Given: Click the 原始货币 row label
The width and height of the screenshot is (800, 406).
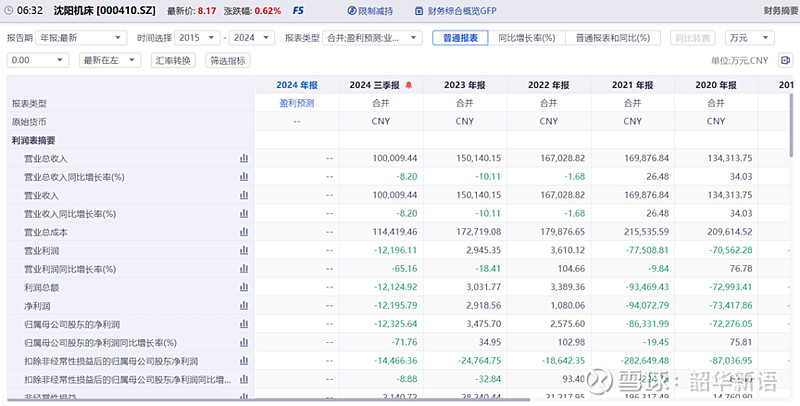Looking at the screenshot, I should click(29, 122).
